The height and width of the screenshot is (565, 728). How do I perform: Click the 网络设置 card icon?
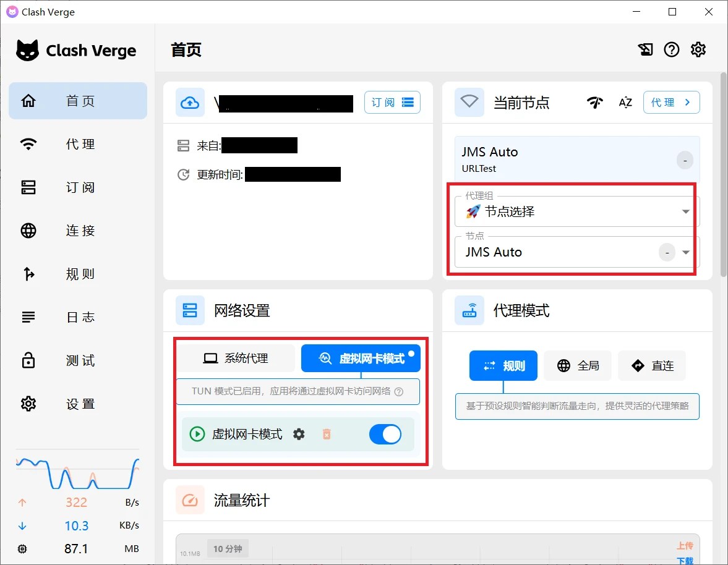(190, 310)
